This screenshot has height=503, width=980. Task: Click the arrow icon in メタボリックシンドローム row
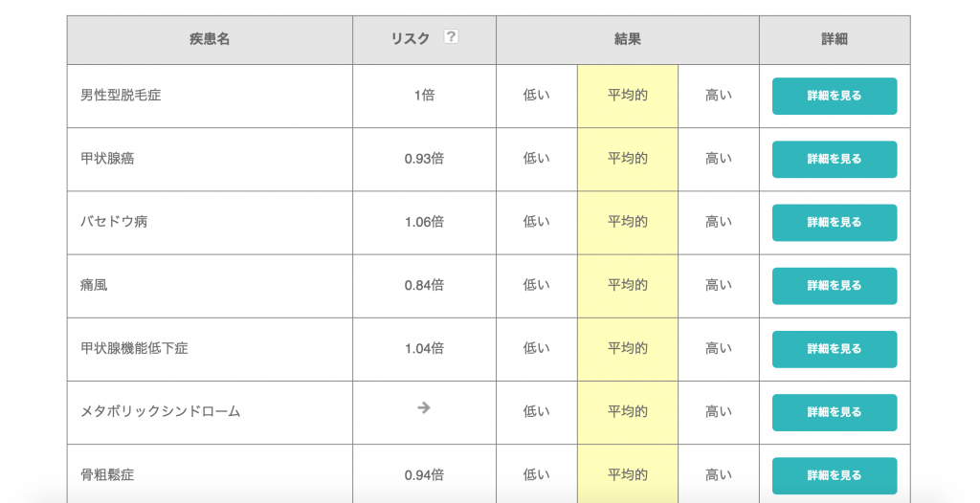[x=424, y=408]
